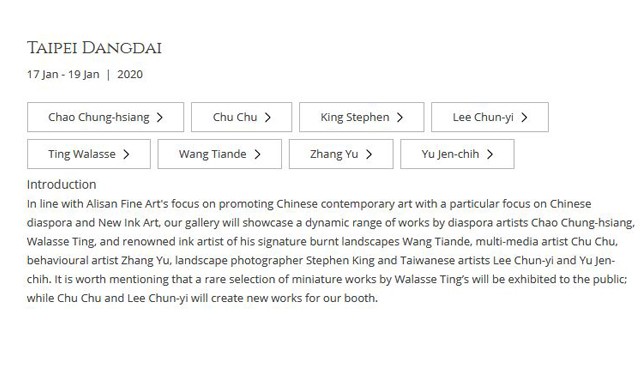Open the Yu Jen-chih artist button
The width and height of the screenshot is (640, 385).
tap(457, 154)
